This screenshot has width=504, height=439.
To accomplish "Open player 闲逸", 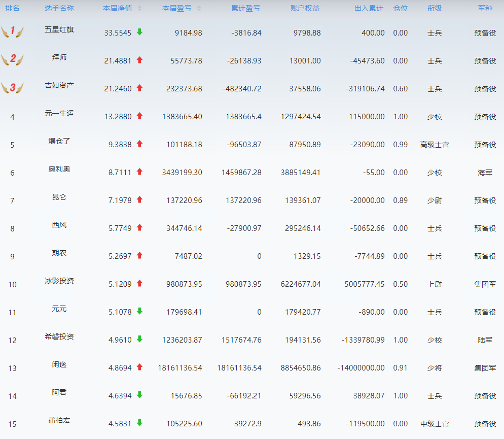I will pyautogui.click(x=59, y=364).
